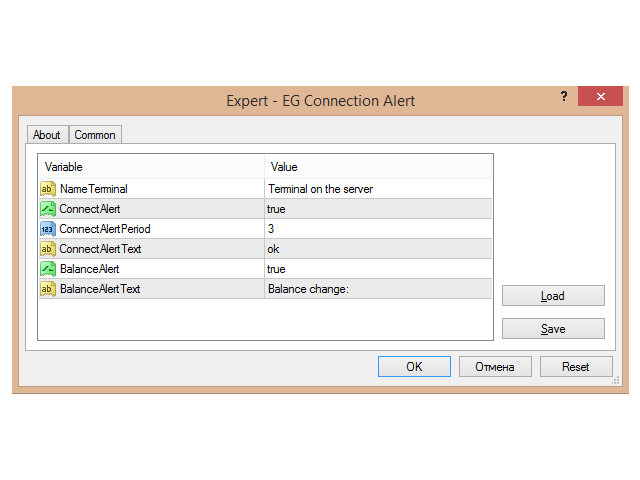Click the string icon beside BalanceAlertText
This screenshot has height=480, width=640.
coord(48,289)
